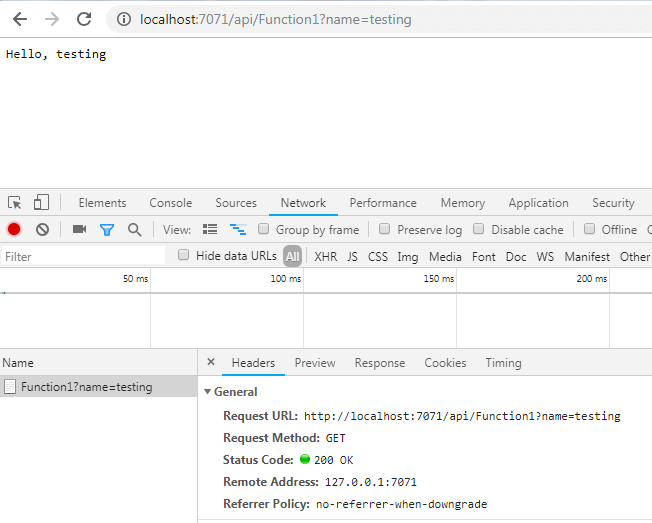Check Hide data URLs
This screenshot has width=652, height=523.
tap(183, 255)
